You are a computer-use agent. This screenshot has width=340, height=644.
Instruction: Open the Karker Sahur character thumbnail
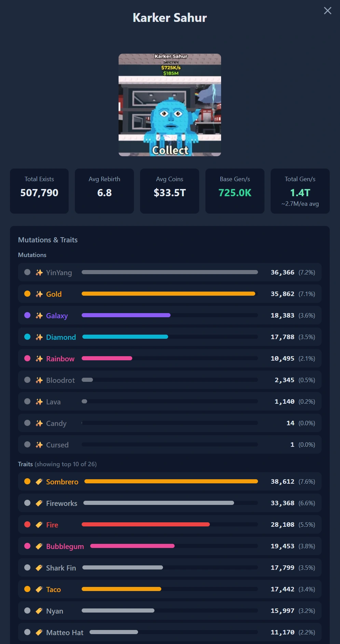(170, 105)
